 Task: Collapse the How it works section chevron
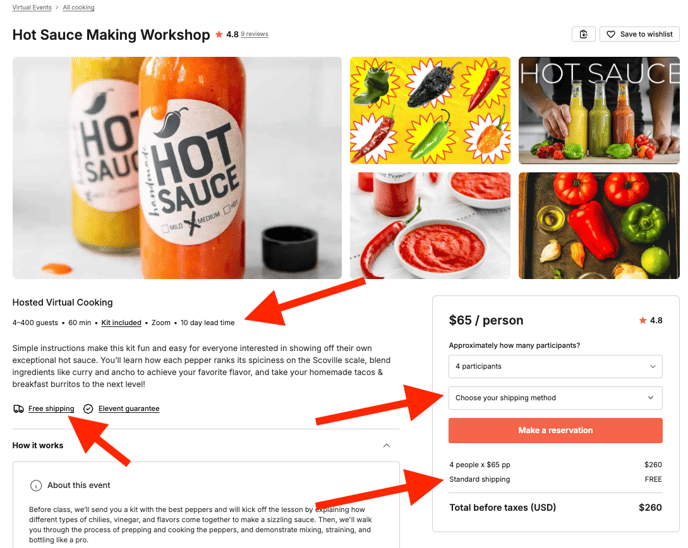click(x=387, y=446)
